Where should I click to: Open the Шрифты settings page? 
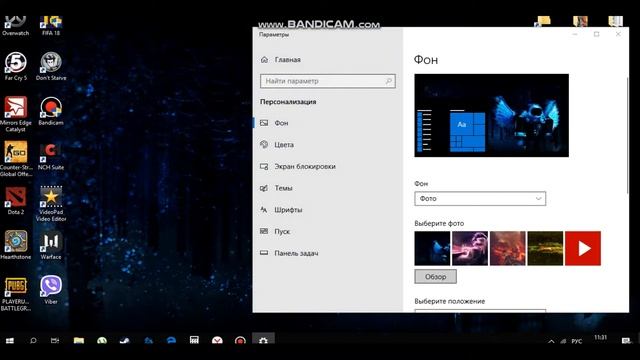288,210
